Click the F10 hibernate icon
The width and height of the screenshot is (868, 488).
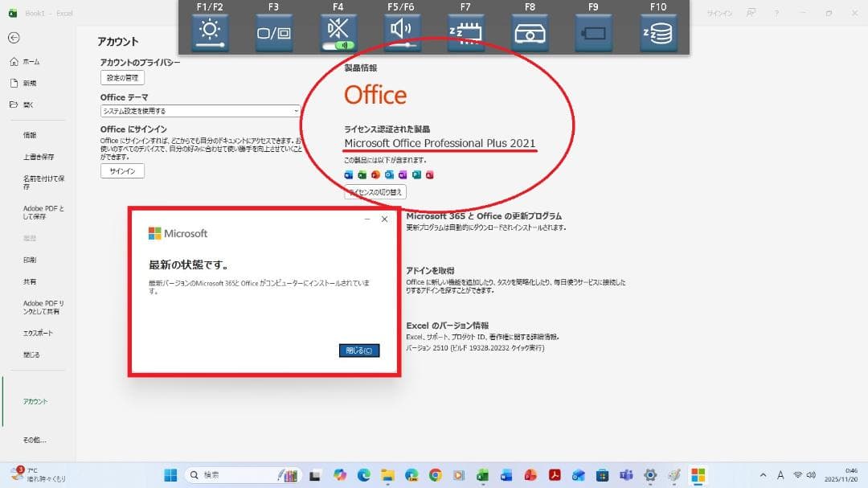tap(657, 33)
